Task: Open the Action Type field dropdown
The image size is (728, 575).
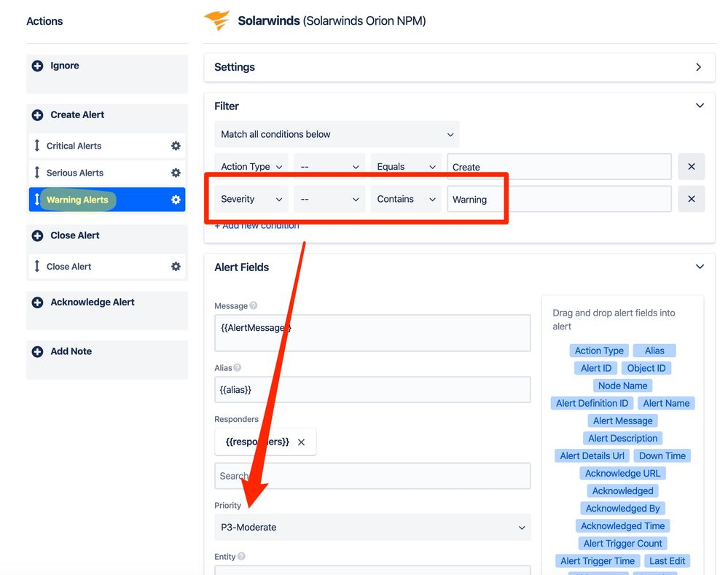Action: point(251,167)
